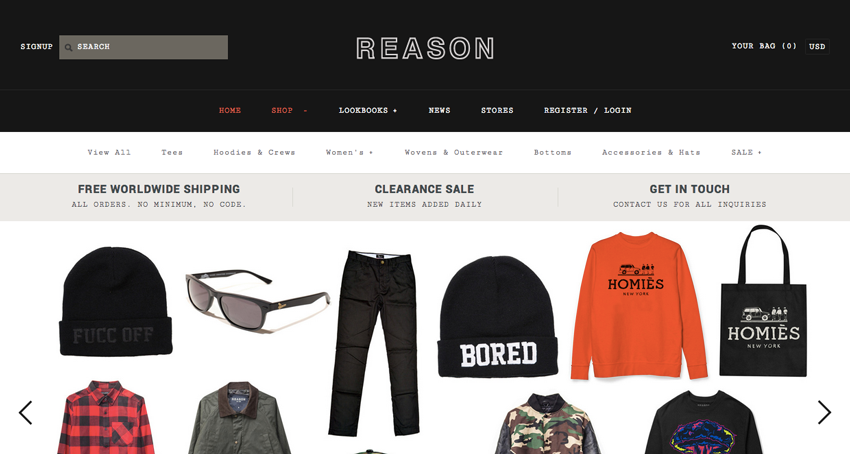Open the REASON logo homepage link
This screenshot has height=454, width=850.
[425, 48]
